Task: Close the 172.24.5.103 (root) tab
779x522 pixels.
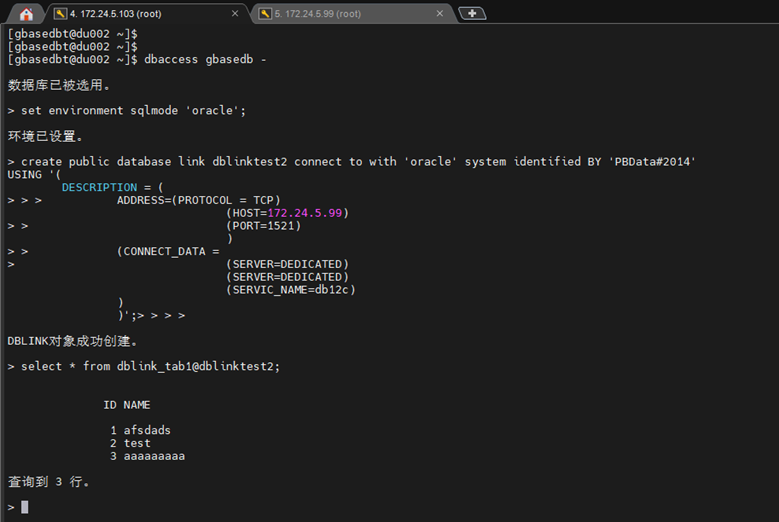Action: [x=235, y=13]
